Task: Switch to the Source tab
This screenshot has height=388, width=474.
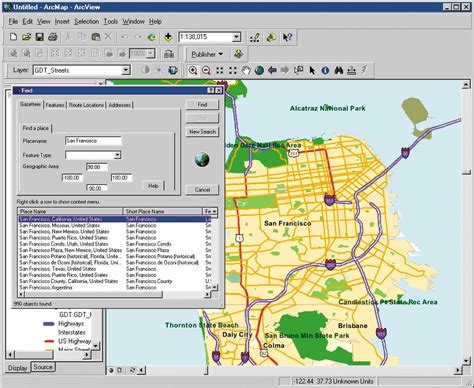Action: 43,367
